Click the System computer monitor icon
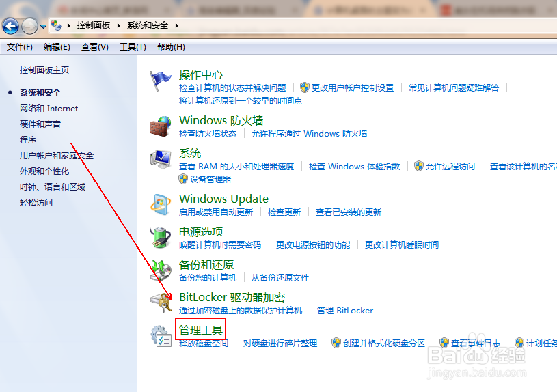This screenshot has width=557, height=392. [x=161, y=158]
